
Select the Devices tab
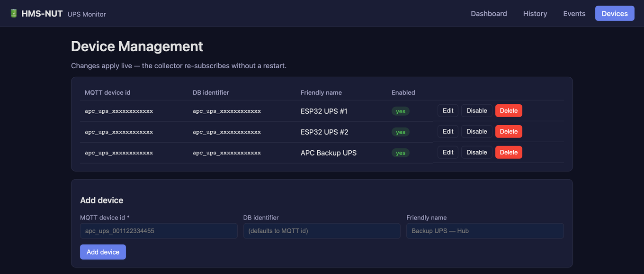(x=615, y=13)
